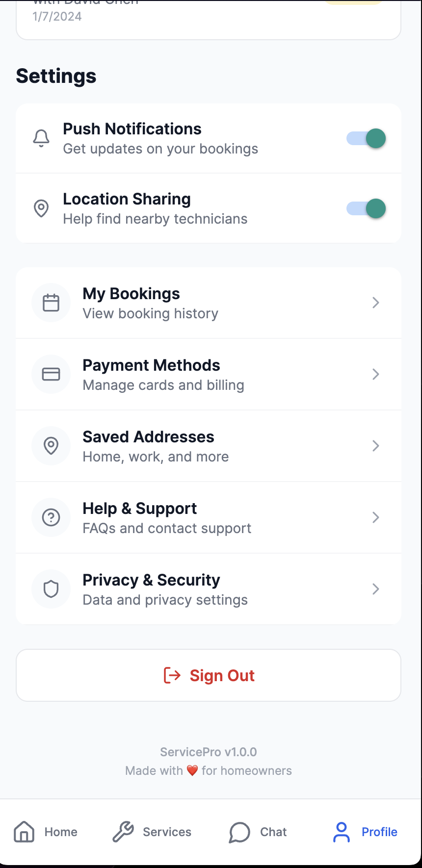Click the Privacy & Security chevron arrow

[375, 589]
